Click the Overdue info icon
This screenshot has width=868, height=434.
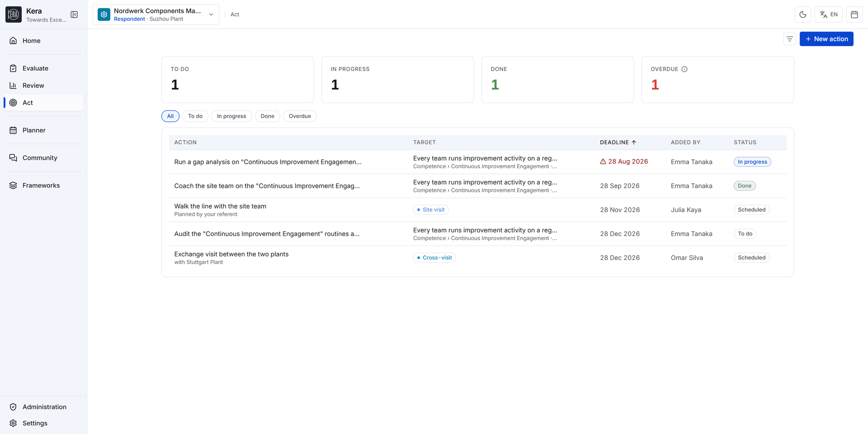click(x=684, y=69)
